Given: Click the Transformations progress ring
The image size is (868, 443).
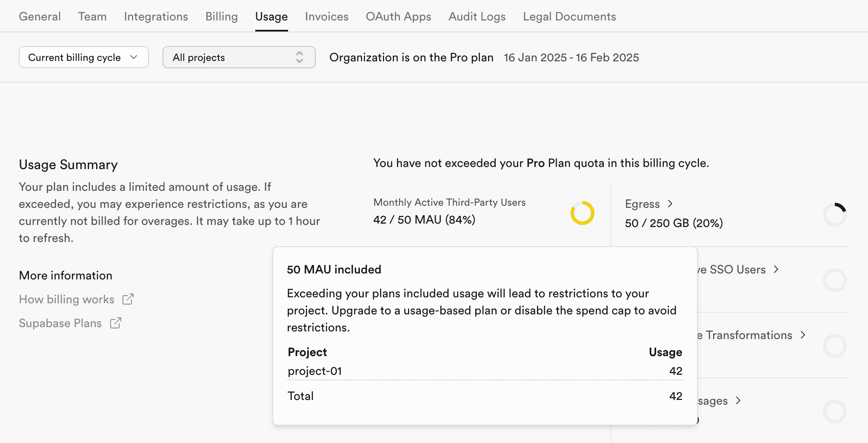Looking at the screenshot, I should tap(834, 346).
